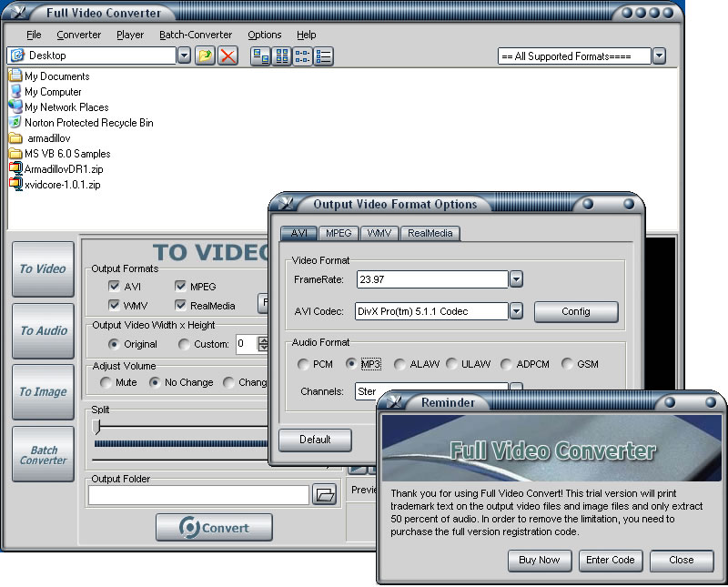The height and width of the screenshot is (587, 728).
Task: Open the Options menu
Action: tap(264, 35)
